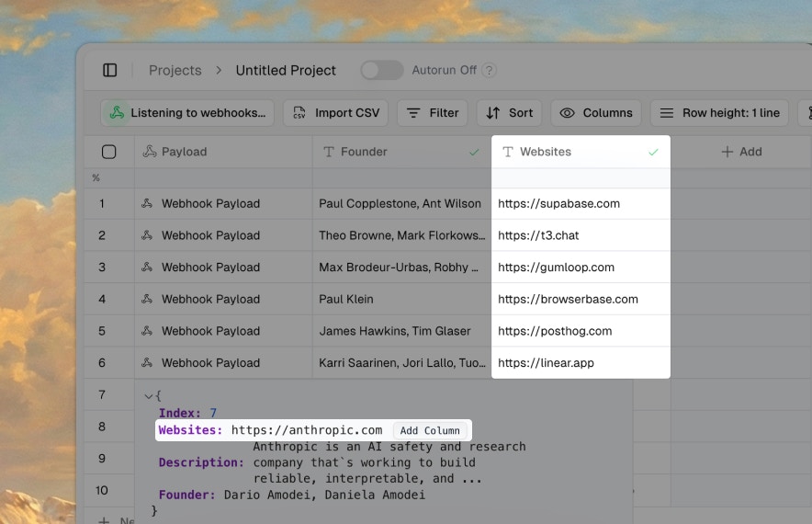The image size is (812, 524).
Task: Open the Autorun help question mark
Action: point(489,70)
